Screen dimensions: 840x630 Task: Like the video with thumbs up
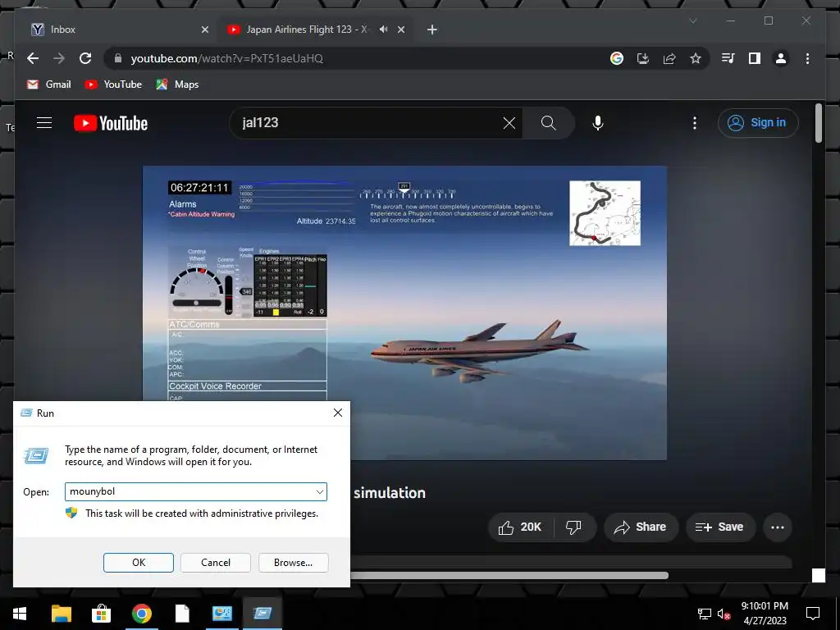click(x=520, y=527)
